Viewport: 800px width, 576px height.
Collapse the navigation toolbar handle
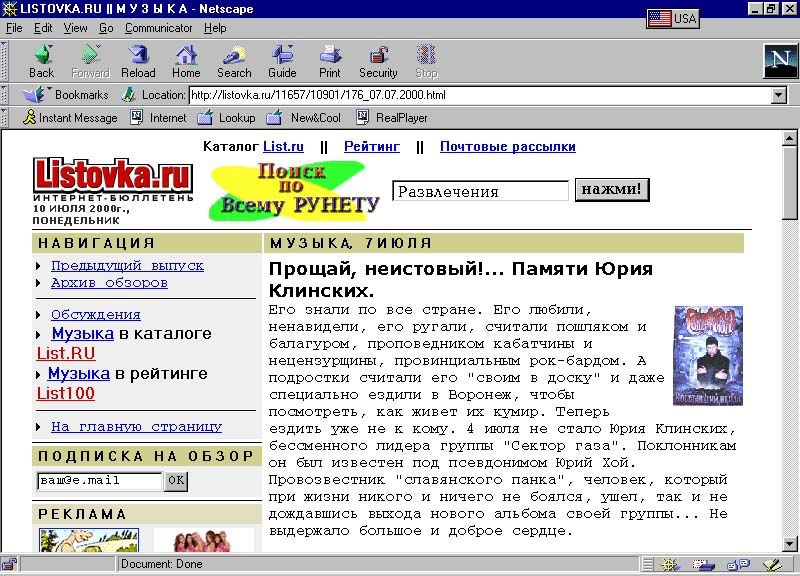[x=4, y=61]
